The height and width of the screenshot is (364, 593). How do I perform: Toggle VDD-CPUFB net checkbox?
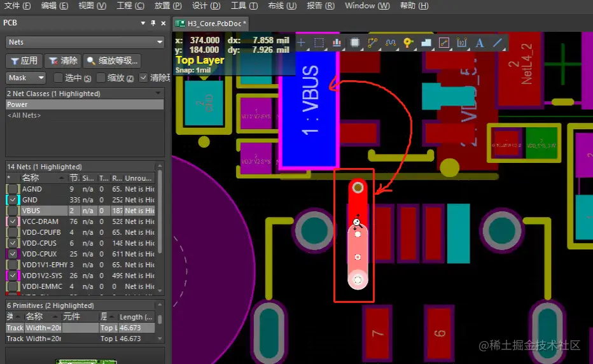pos(13,232)
